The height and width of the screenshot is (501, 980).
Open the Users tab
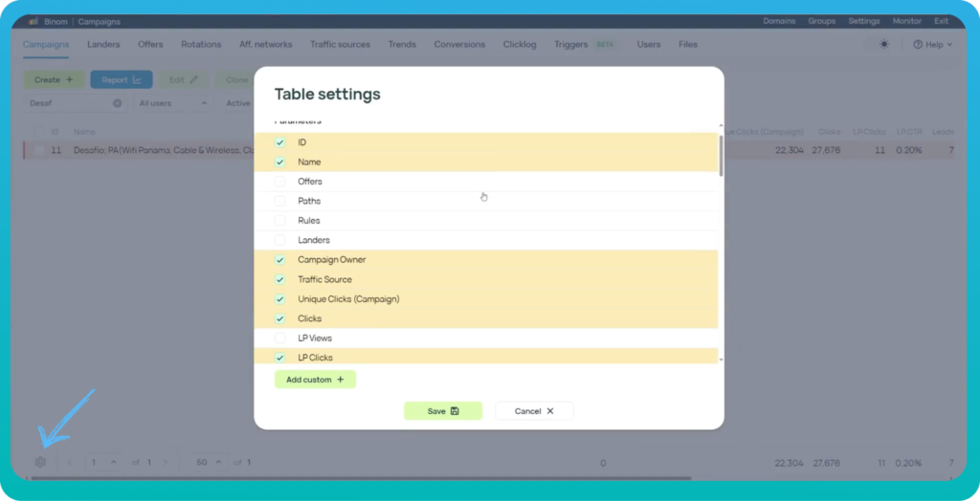coord(649,44)
